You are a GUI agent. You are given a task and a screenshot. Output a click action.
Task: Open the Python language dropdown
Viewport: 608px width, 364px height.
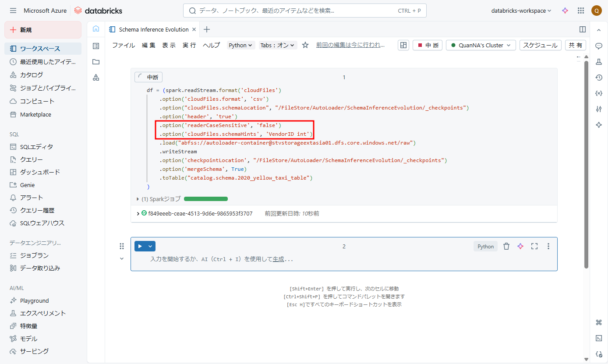pos(241,45)
